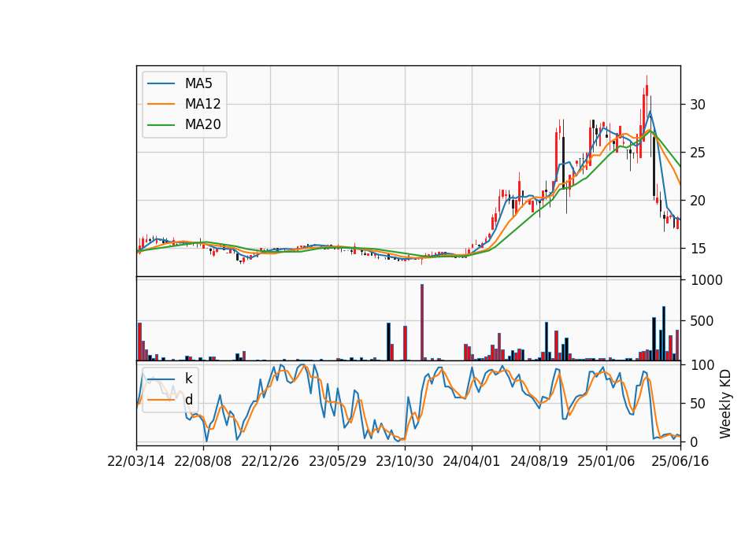Click the volume axis value 1000
Screen dimensions: 756x543
pyautogui.click(x=706, y=280)
